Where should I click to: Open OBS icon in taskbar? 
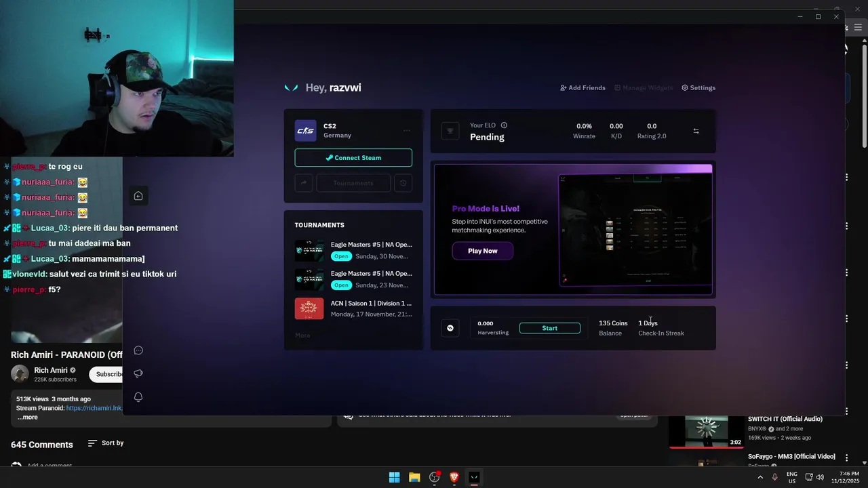coord(434,477)
